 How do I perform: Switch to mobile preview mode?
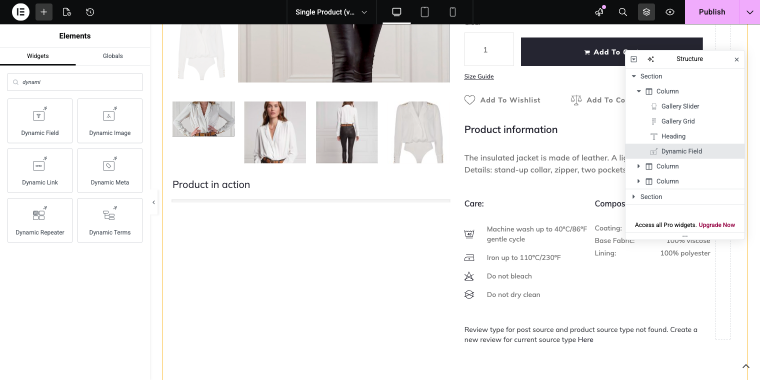453,12
